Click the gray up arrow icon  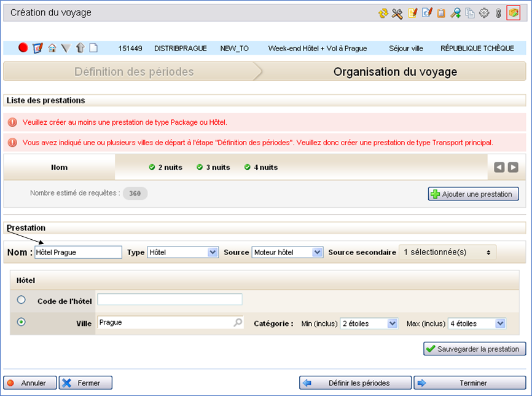click(80, 48)
